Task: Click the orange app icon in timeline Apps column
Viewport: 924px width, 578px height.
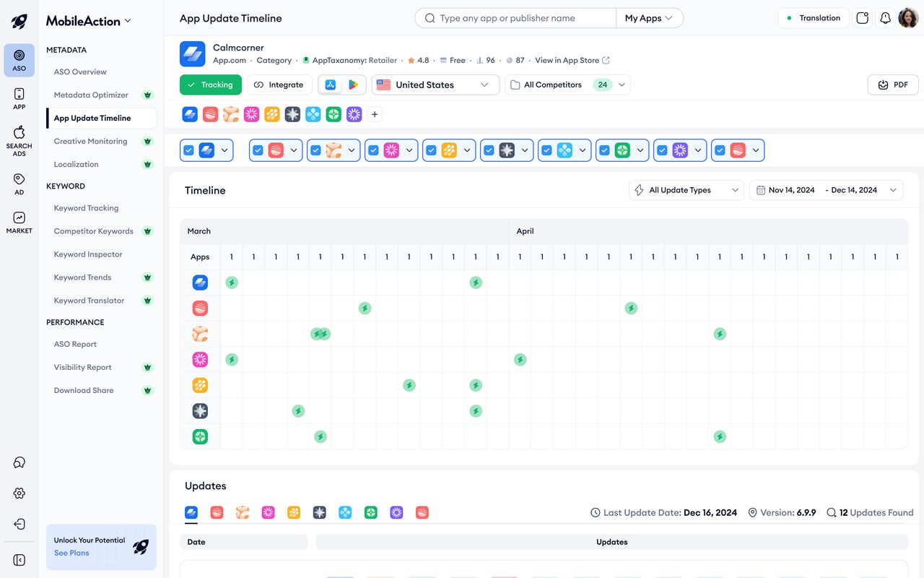Action: [x=200, y=385]
